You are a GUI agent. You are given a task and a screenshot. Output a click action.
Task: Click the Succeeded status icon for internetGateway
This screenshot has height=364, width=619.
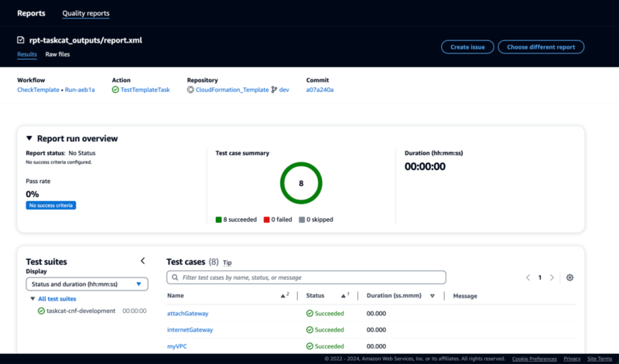tap(309, 330)
